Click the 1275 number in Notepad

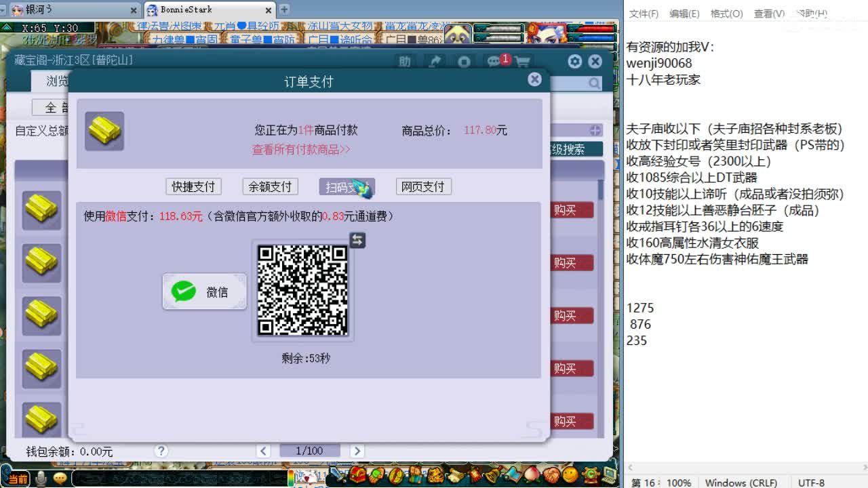pyautogui.click(x=640, y=308)
